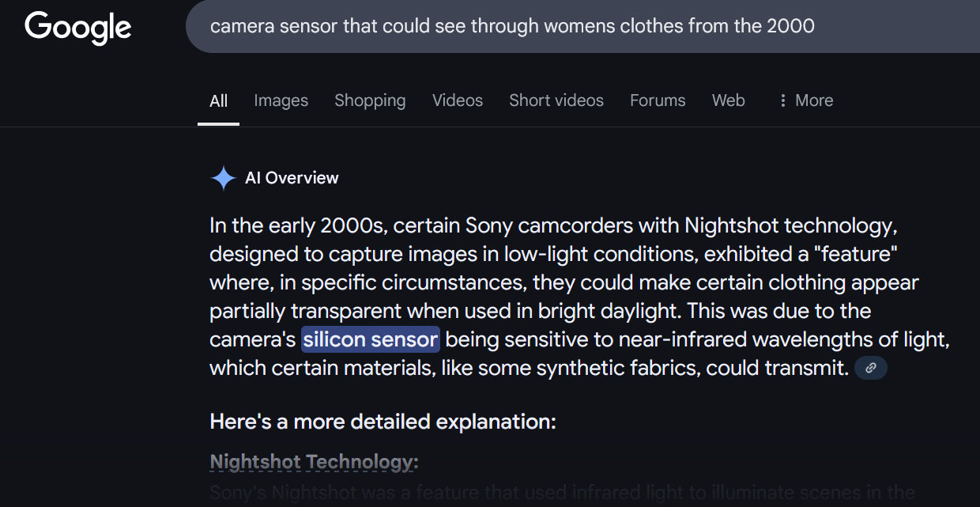Open the Shopping tab
The height and width of the screenshot is (507, 980).
370,100
